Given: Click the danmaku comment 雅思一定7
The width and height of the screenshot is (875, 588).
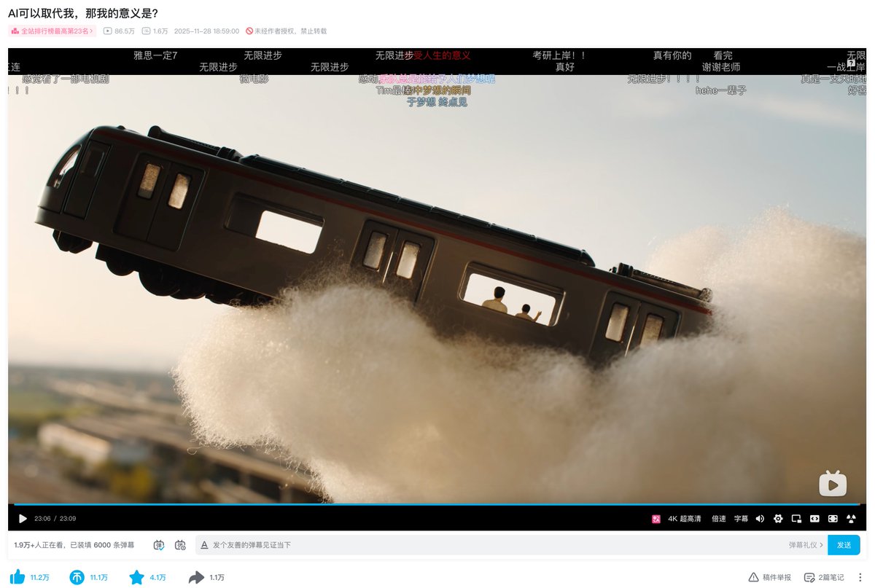Looking at the screenshot, I should [x=155, y=55].
